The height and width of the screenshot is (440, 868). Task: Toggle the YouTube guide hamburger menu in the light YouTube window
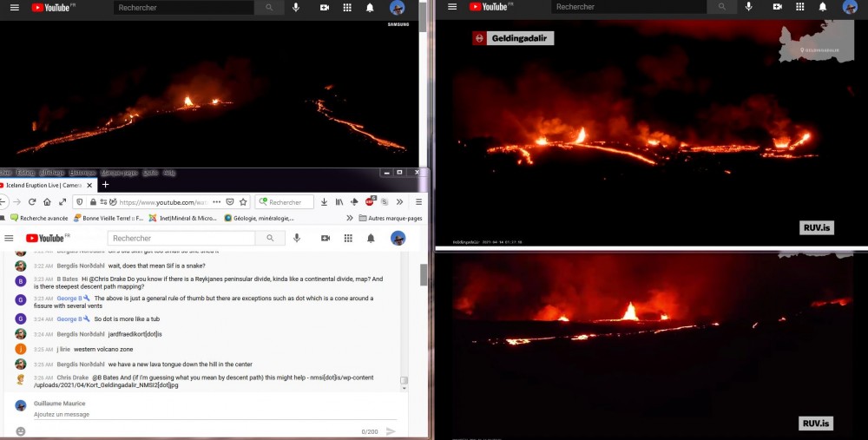9,239
